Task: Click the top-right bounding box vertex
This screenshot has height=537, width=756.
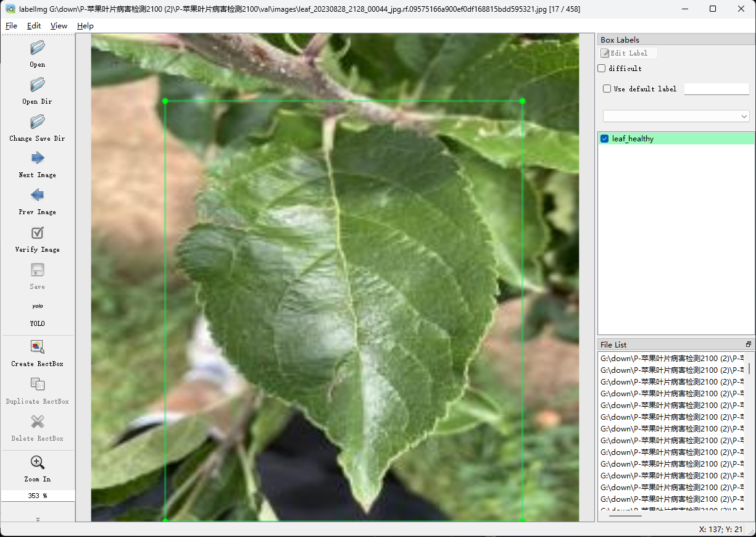Action: pyautogui.click(x=523, y=101)
